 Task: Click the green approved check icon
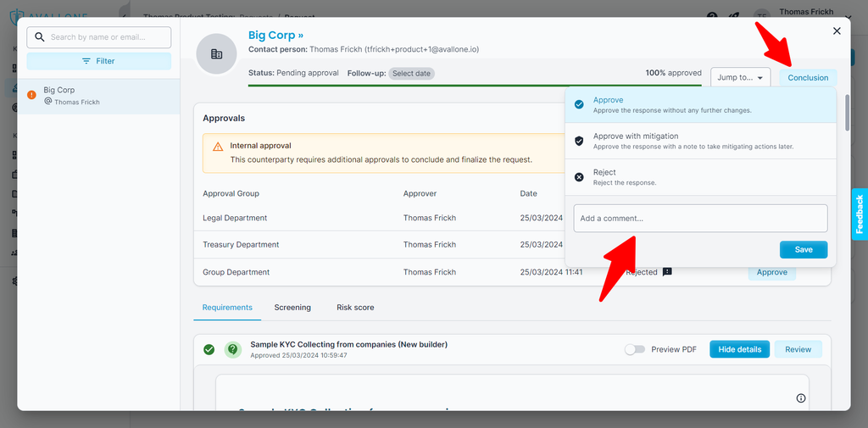tap(209, 349)
